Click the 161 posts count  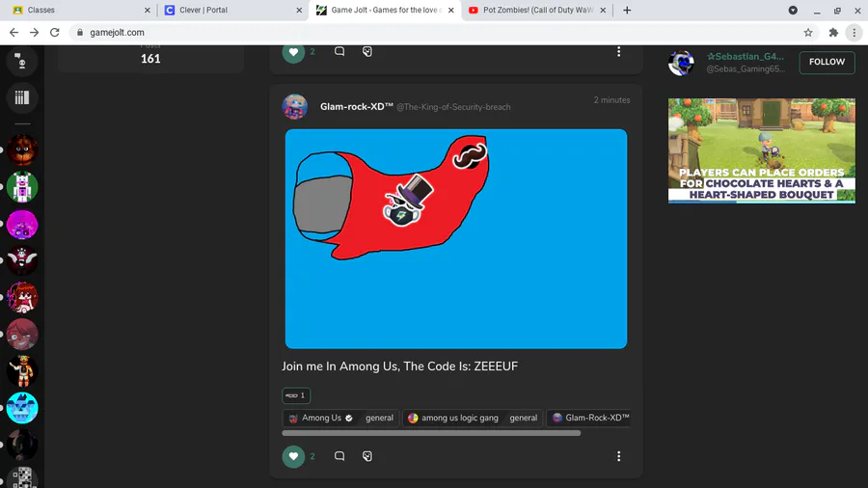click(x=150, y=59)
